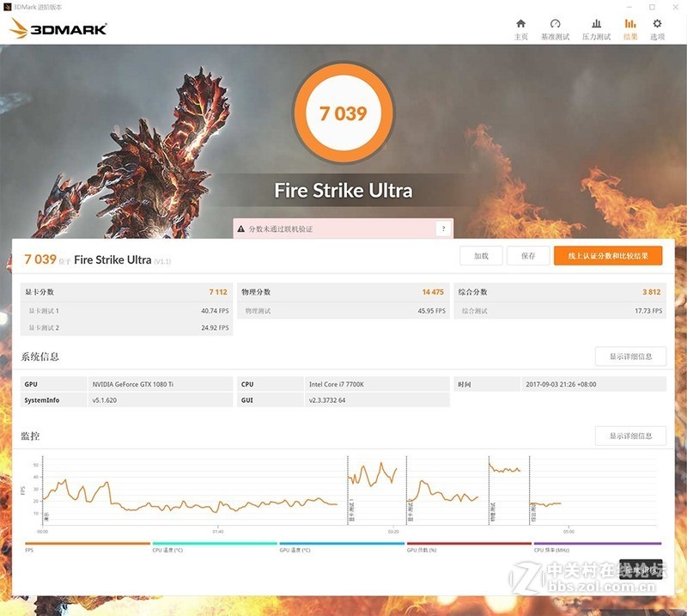Click the large 7 039 score circle

pyautogui.click(x=343, y=113)
